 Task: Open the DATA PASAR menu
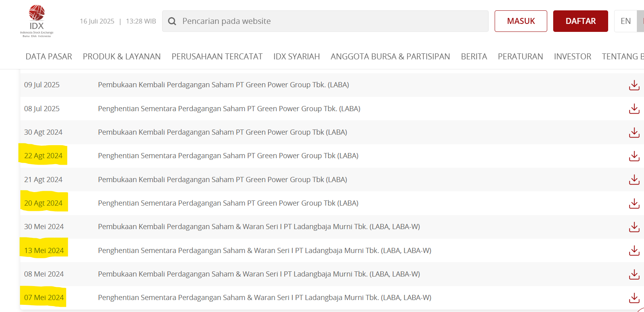coord(49,57)
